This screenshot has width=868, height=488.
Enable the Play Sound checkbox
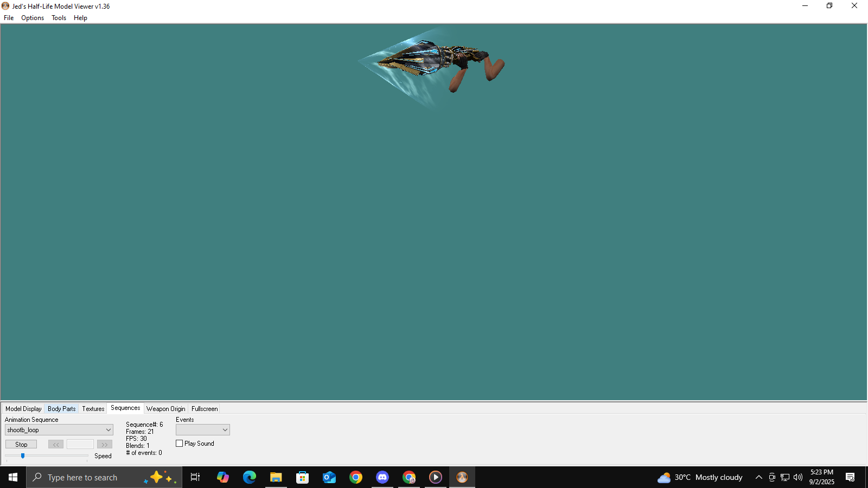pyautogui.click(x=180, y=444)
